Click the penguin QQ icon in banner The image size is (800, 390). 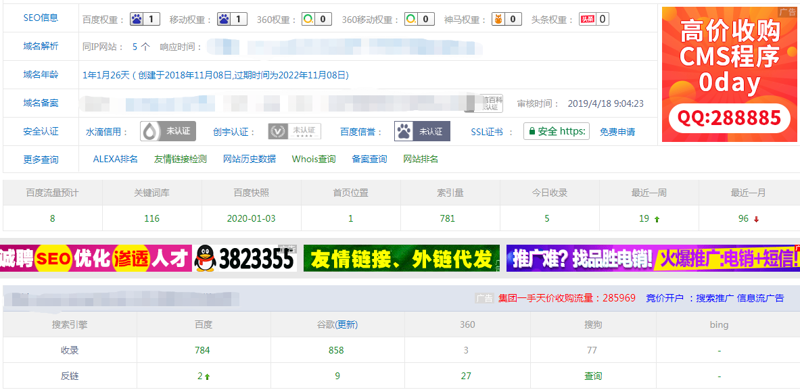click(x=205, y=258)
